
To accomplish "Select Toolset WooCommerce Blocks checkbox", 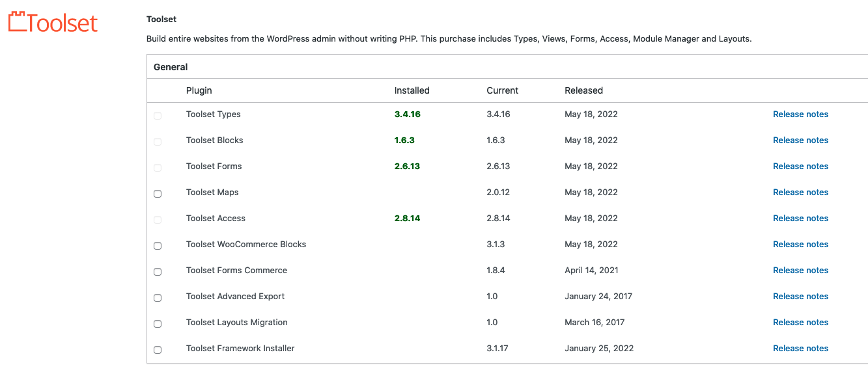I will (158, 246).
